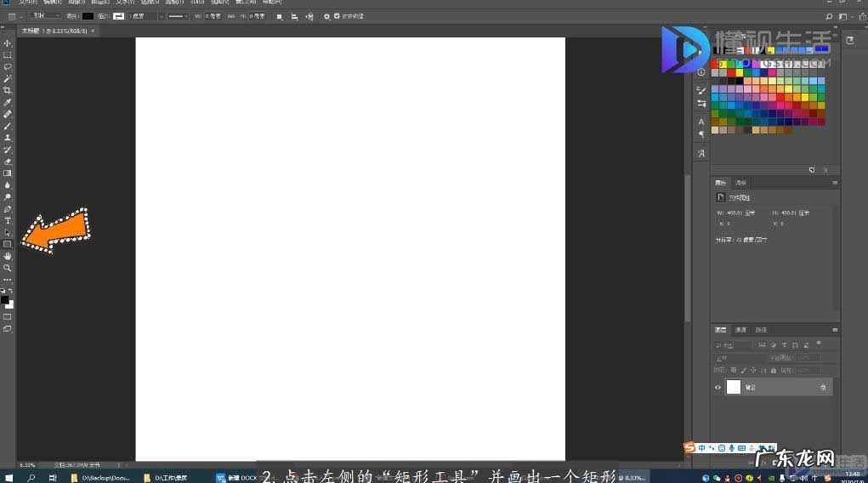Click the background layer thumbnail
This screenshot has height=483, width=868.
tap(733, 387)
